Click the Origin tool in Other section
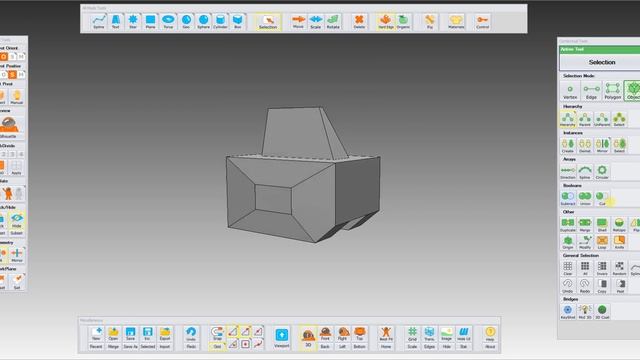Screen dimensions: 640x360 568,242
